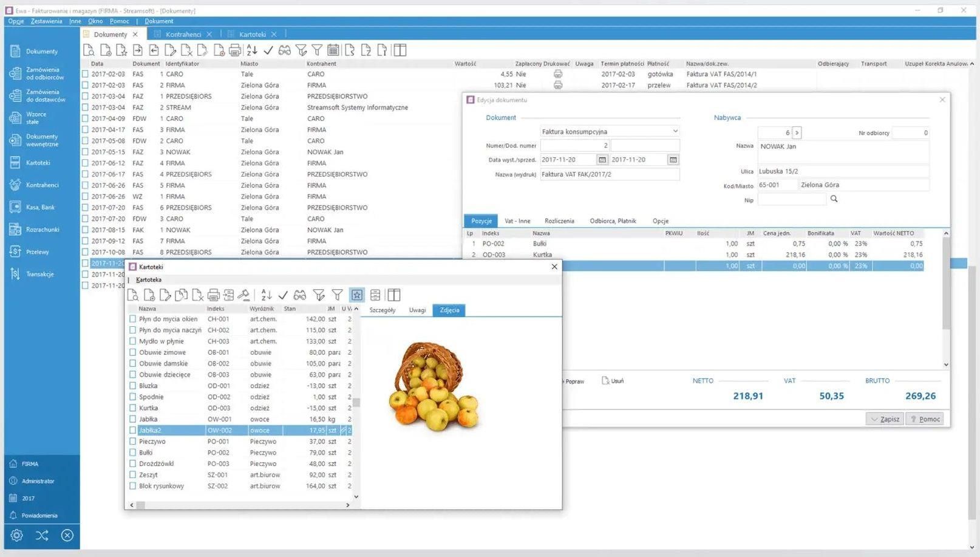Switch to the Kontrahenci tab
Image resolution: width=980 pixels, height=557 pixels.
[183, 35]
